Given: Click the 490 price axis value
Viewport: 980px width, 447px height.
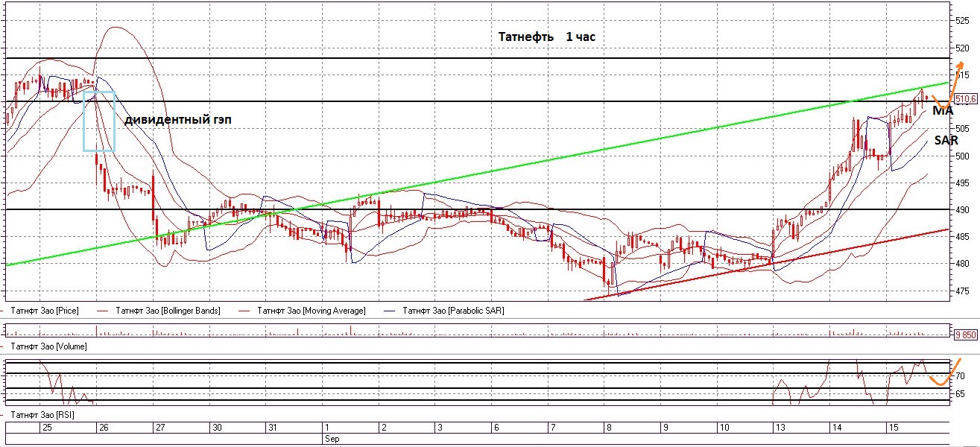Looking at the screenshot, I should pyautogui.click(x=963, y=210).
